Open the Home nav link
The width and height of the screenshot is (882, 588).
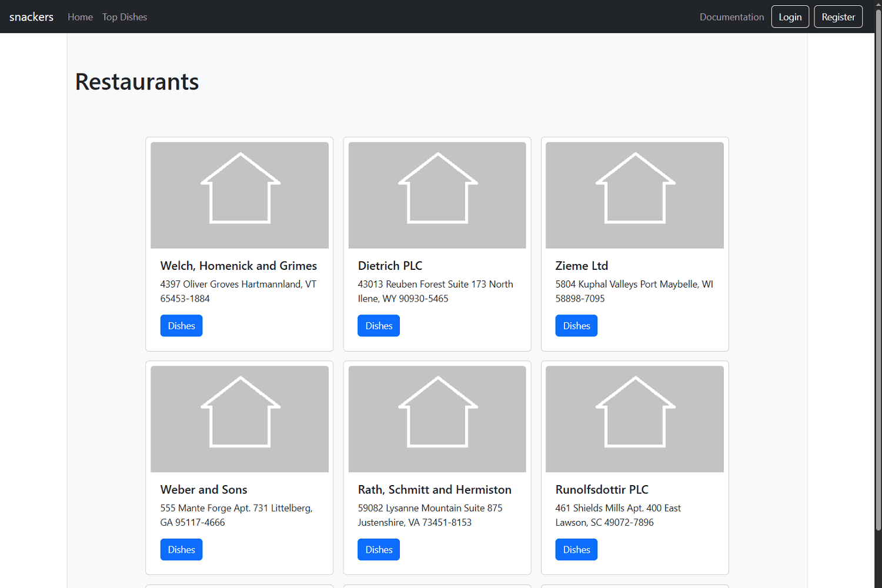[x=80, y=17]
